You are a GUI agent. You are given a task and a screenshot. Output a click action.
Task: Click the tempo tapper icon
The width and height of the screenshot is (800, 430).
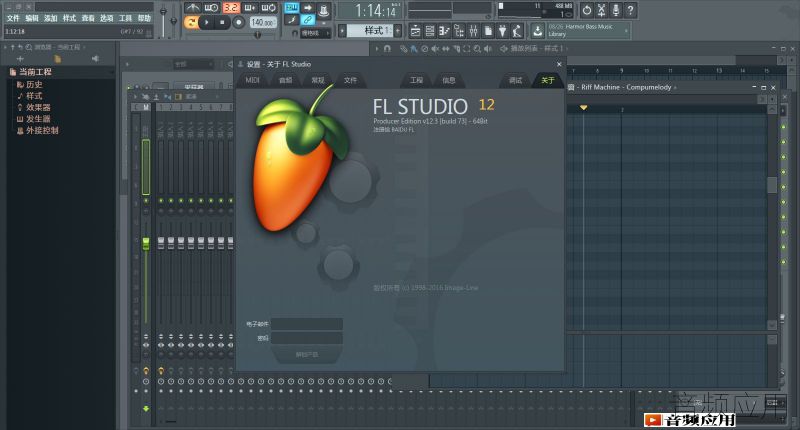[x=517, y=32]
